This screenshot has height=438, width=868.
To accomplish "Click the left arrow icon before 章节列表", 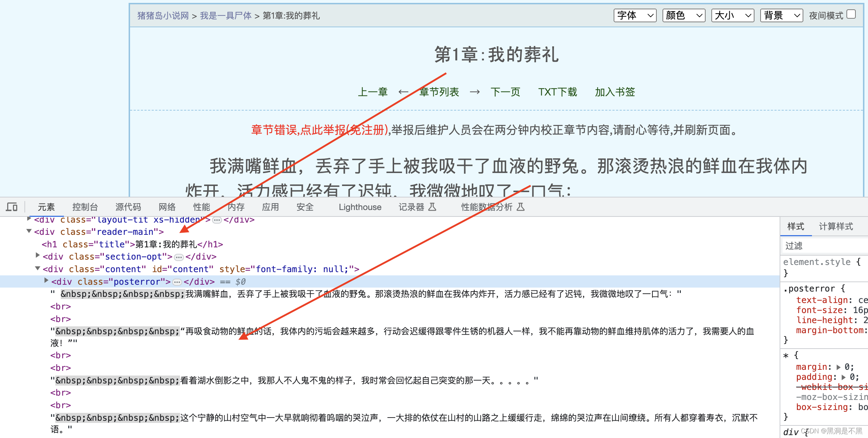I will click(403, 92).
